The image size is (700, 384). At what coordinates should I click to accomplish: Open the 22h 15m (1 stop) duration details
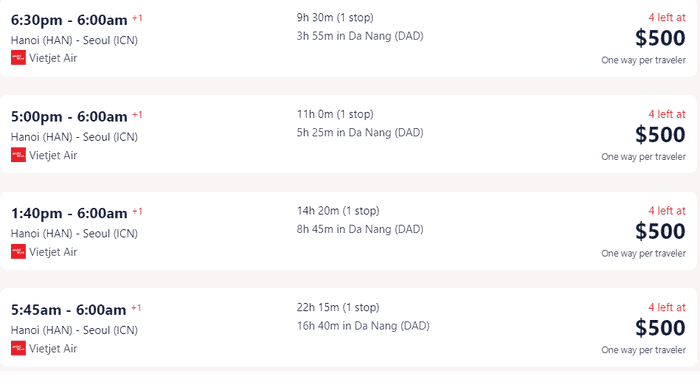[x=338, y=307]
